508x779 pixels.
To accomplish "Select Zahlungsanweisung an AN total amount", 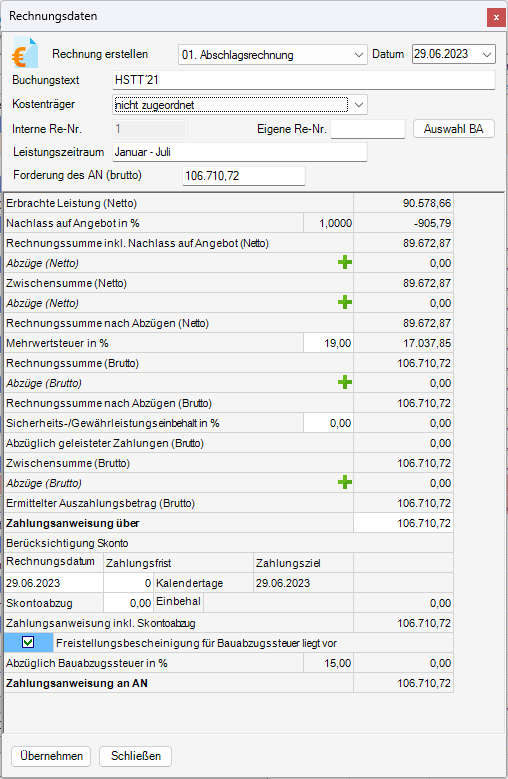I will 403,683.
